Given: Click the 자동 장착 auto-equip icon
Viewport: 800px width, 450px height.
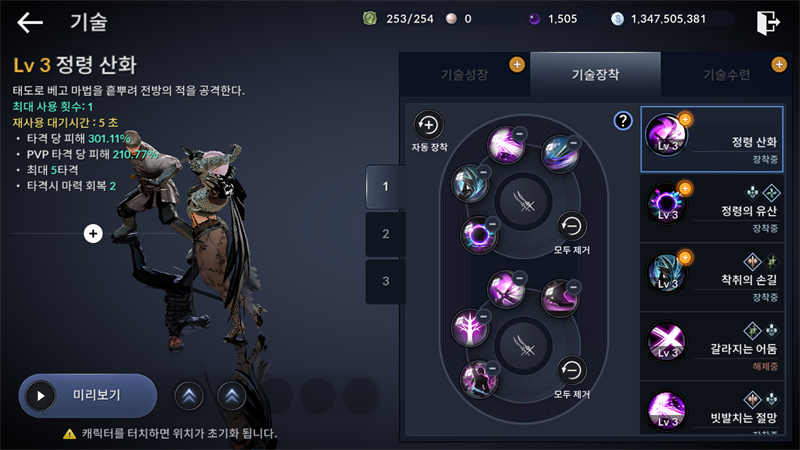Looking at the screenshot, I should click(428, 125).
